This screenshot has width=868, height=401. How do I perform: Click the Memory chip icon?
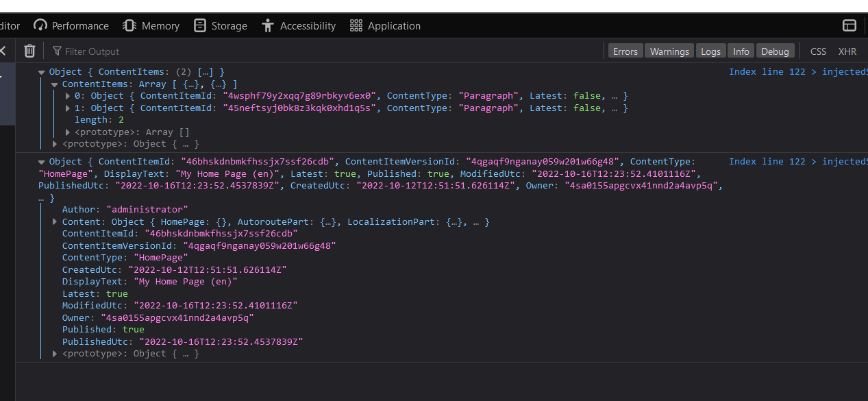tap(129, 25)
